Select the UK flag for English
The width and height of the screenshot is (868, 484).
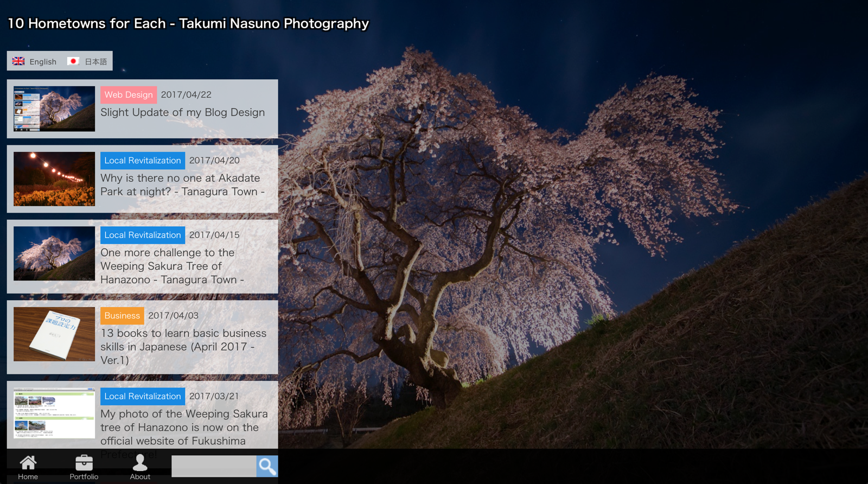[18, 61]
